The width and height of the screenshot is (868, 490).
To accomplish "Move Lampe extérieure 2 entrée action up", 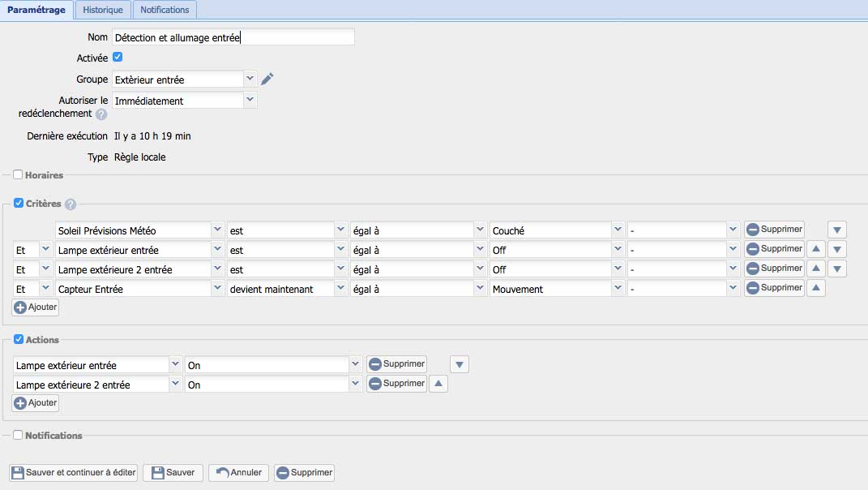I will pos(438,385).
